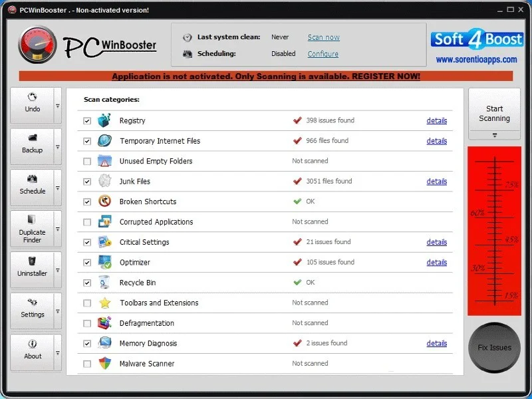The image size is (532, 399).
Task: Click the red system health gauge
Action: (x=494, y=231)
